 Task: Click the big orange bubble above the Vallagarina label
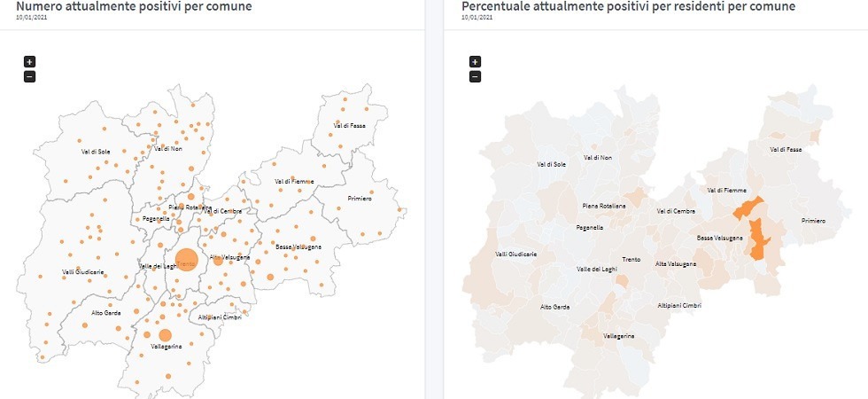pos(165,334)
